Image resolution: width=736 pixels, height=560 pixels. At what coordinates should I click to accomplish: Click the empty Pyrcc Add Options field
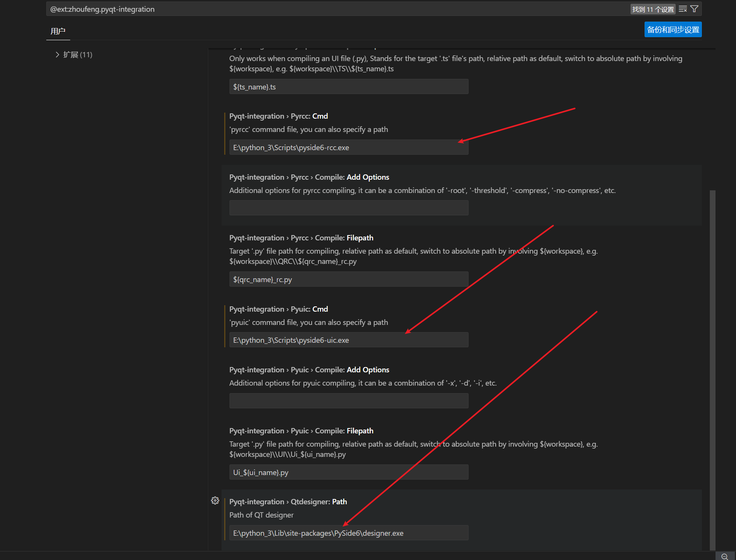click(x=348, y=208)
